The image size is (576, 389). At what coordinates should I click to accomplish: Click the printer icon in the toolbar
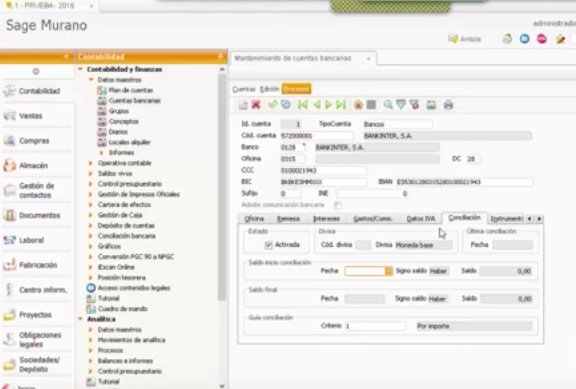(448, 105)
